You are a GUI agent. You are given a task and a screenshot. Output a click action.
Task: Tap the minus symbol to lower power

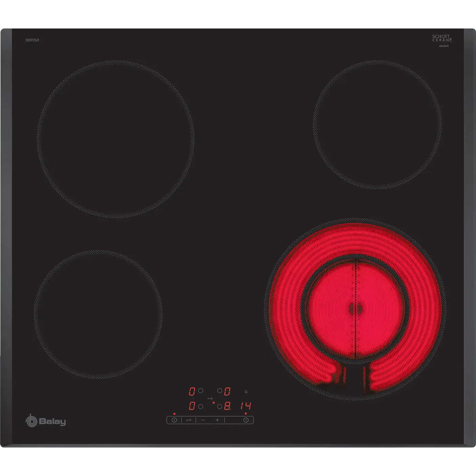(203, 420)
